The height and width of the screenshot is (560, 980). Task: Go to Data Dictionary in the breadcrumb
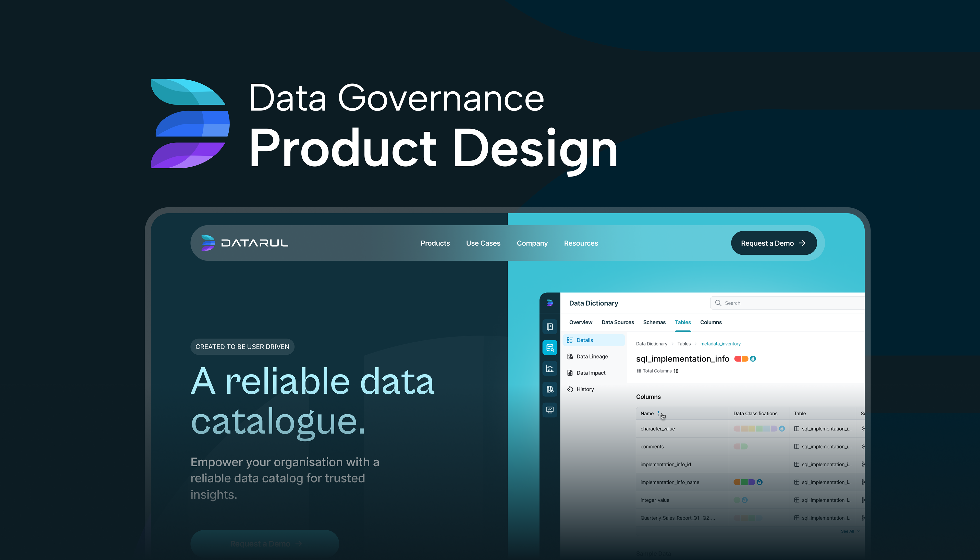pos(652,344)
